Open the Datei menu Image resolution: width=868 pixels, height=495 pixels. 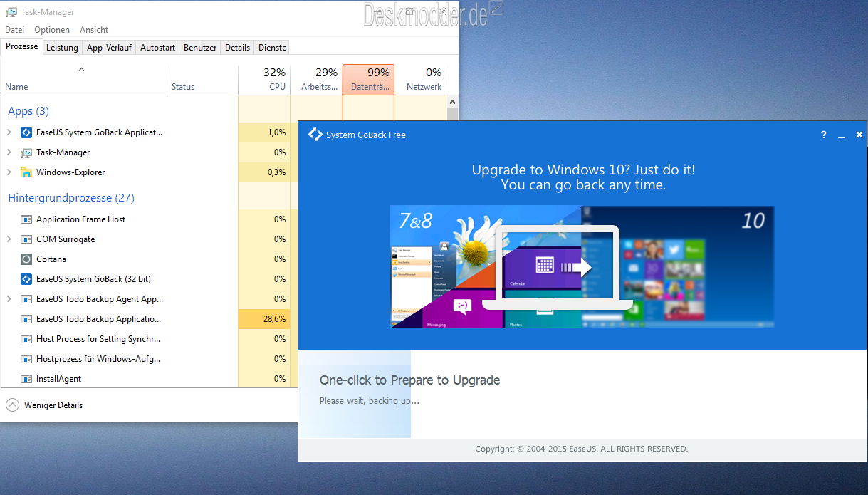click(x=14, y=30)
